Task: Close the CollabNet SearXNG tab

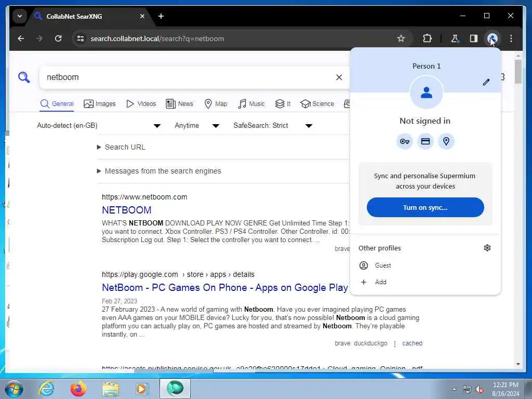Action: click(142, 16)
